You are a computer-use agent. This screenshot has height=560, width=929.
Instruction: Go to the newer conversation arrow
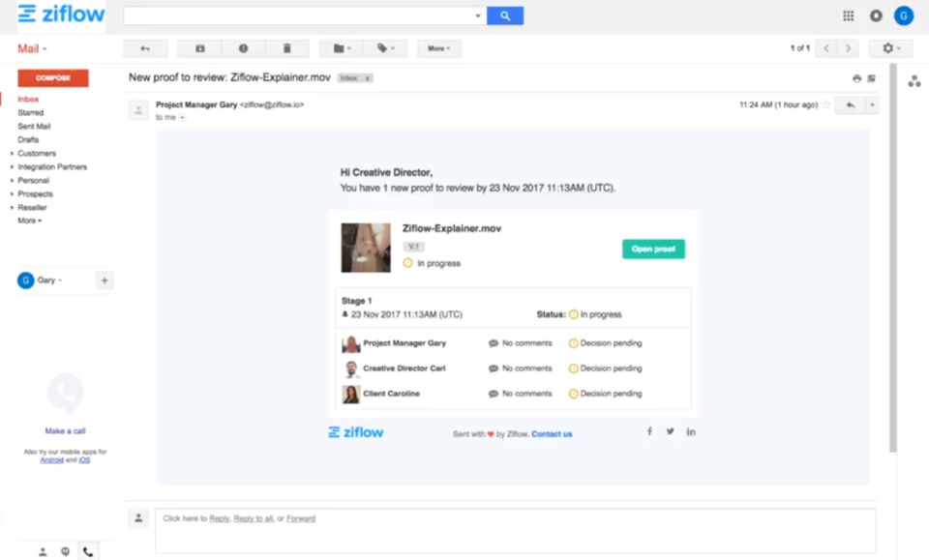pos(826,48)
